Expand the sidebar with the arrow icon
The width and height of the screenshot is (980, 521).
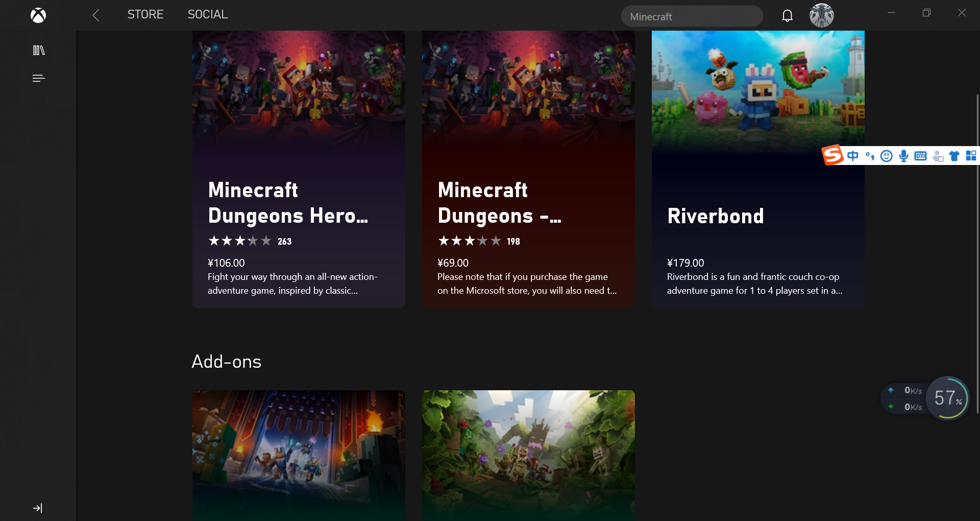(38, 508)
